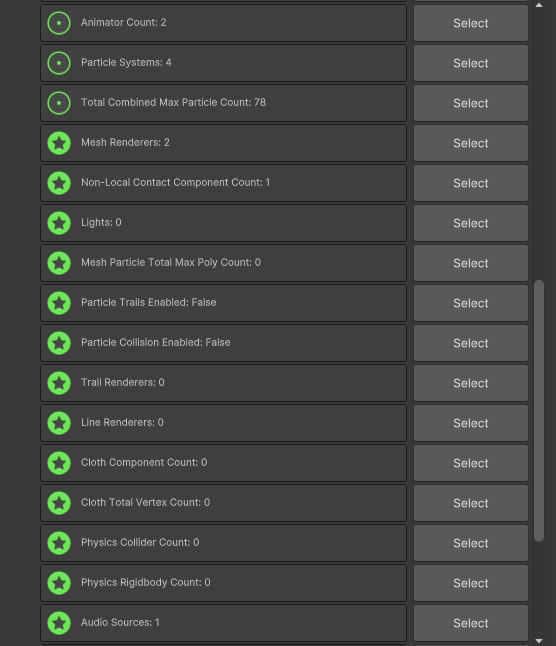Open the Particle Collision Enabled stat row

[x=223, y=343]
